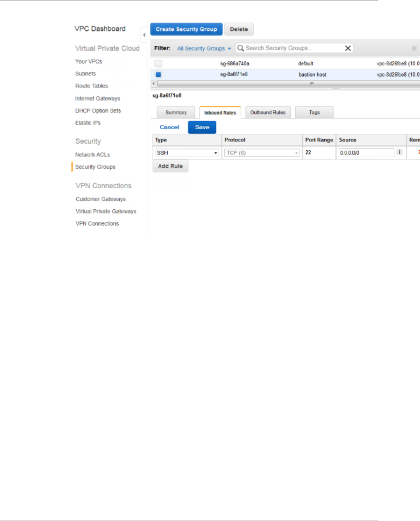Click the Delete button

pyautogui.click(x=239, y=29)
